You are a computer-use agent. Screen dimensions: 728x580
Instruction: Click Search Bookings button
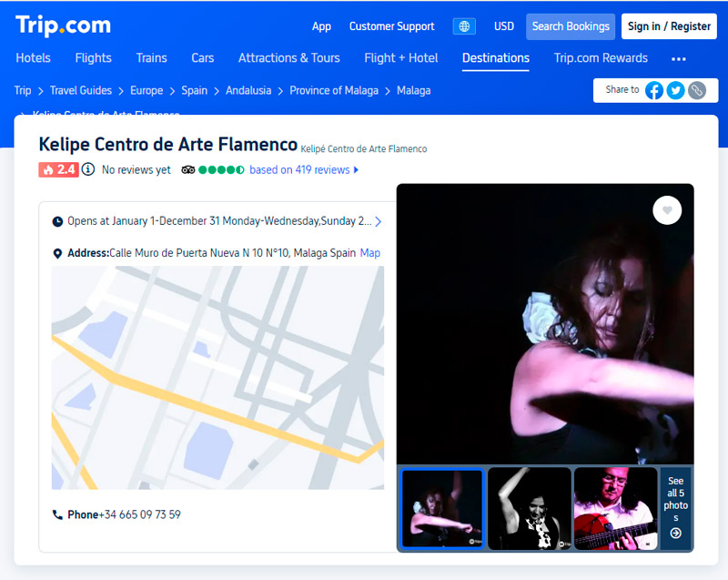click(x=571, y=26)
